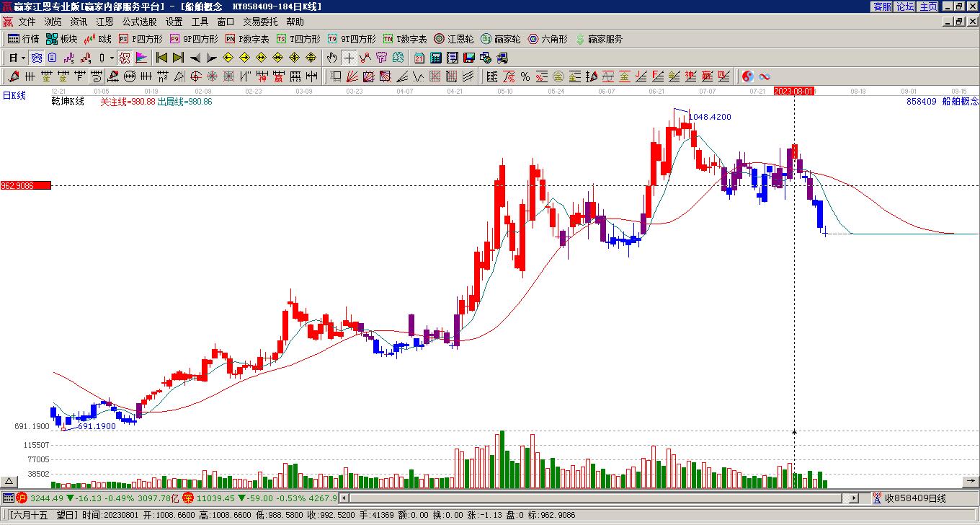Open the 资讯 menu

click(79, 22)
